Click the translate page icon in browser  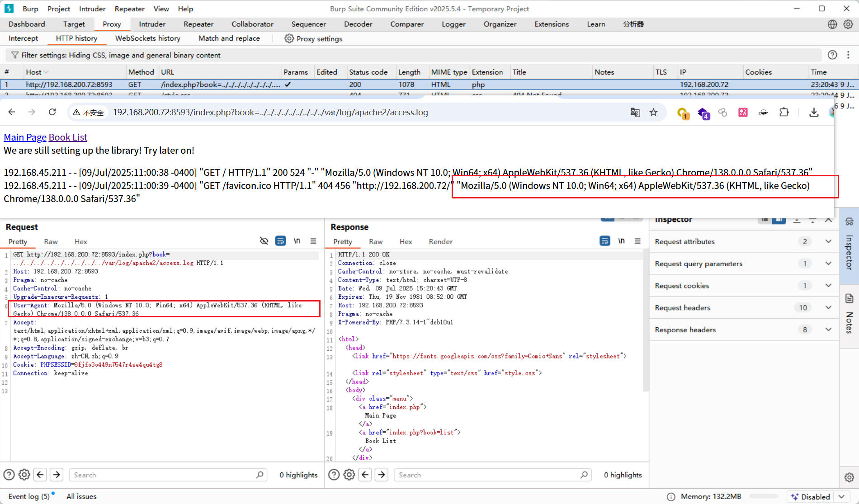pyautogui.click(x=635, y=113)
